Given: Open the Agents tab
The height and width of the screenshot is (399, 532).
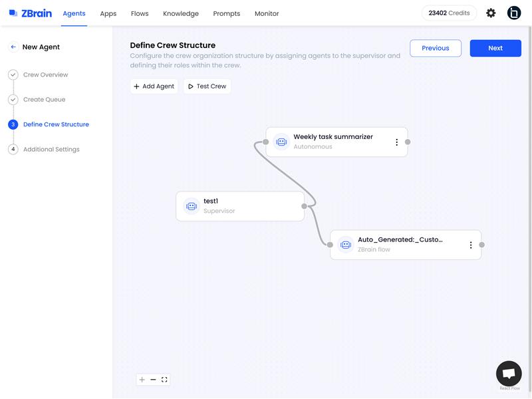Looking at the screenshot, I should (74, 13).
